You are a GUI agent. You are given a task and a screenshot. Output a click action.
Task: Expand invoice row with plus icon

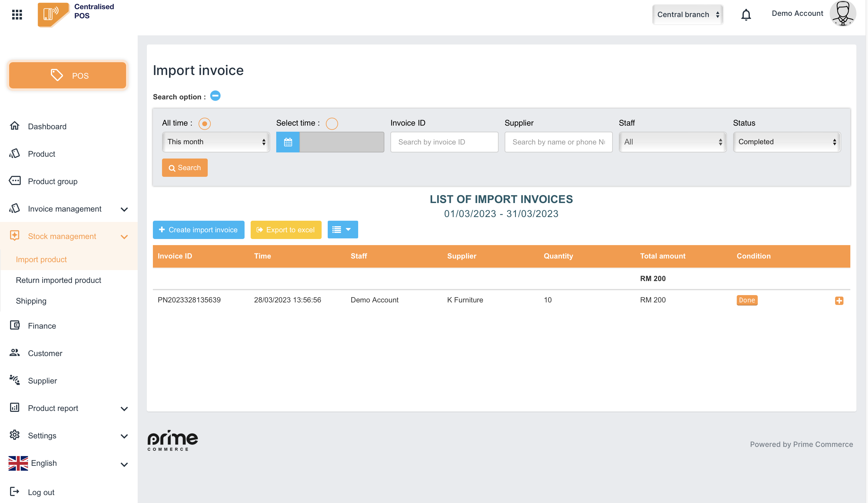tap(839, 300)
